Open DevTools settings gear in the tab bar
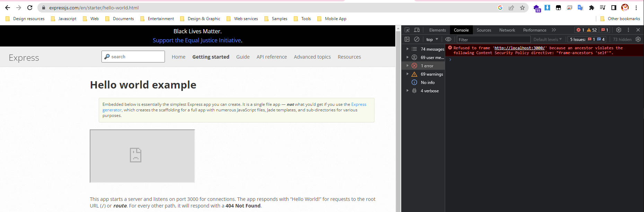 click(x=619, y=30)
